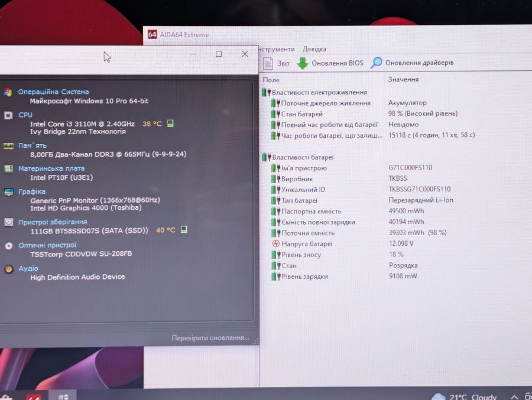This screenshot has width=532, height=400.
Task: Click the value 49500 mWh
Action: [406, 211]
